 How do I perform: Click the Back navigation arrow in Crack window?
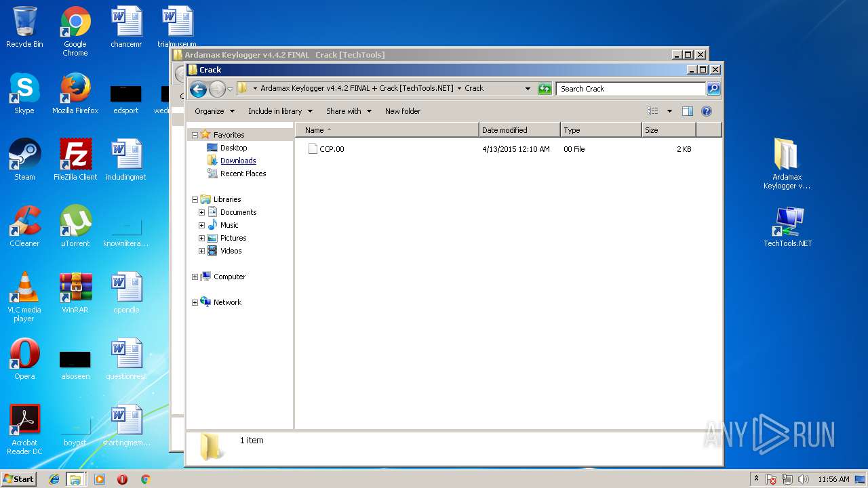click(198, 89)
